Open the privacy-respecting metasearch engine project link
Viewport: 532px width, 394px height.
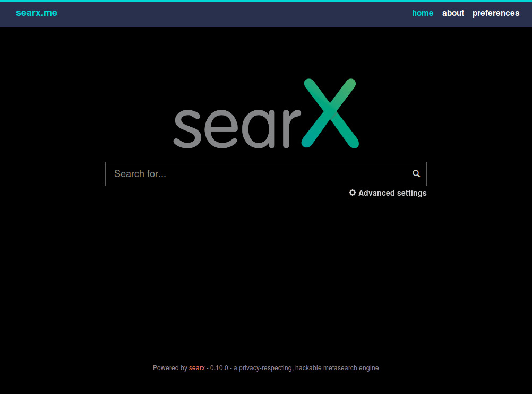[x=196, y=367]
